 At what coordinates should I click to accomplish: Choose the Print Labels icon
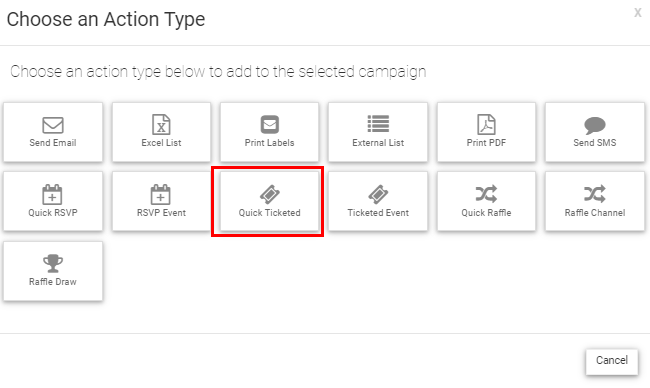pyautogui.click(x=269, y=124)
